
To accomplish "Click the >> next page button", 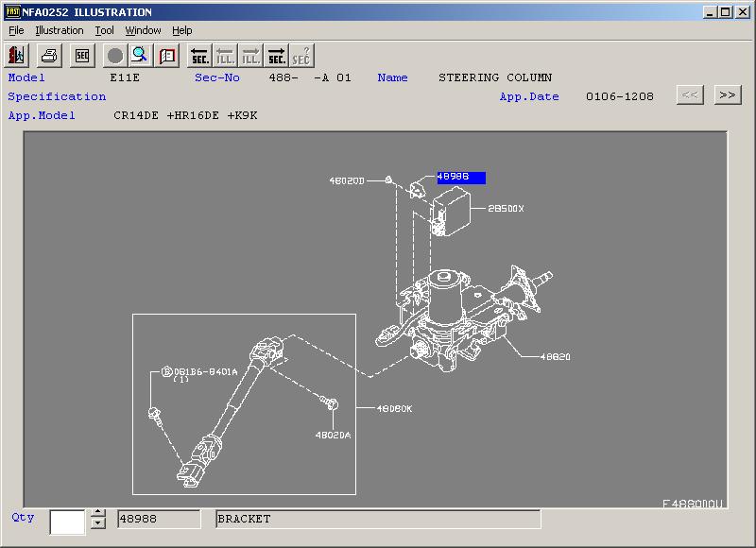I will [x=727, y=94].
